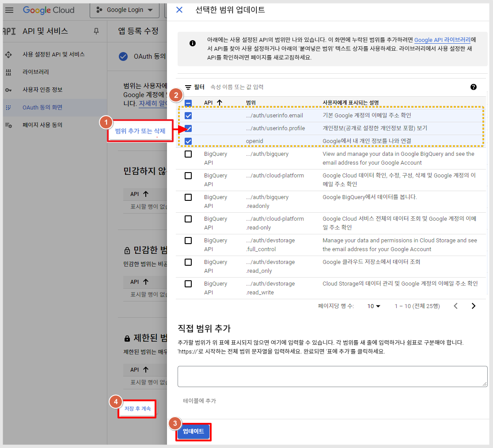Click the openid scope text

tap(254, 141)
